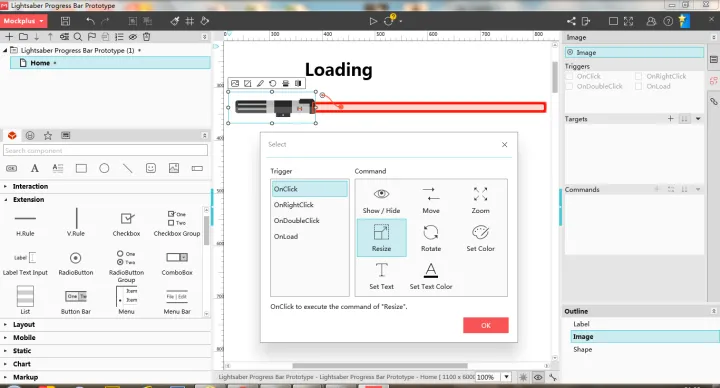Select the Set Text command

coord(381,276)
